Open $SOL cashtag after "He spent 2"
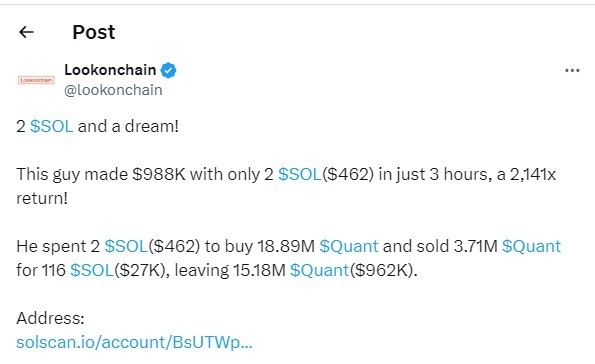This screenshot has width=595, height=364. pos(126,246)
